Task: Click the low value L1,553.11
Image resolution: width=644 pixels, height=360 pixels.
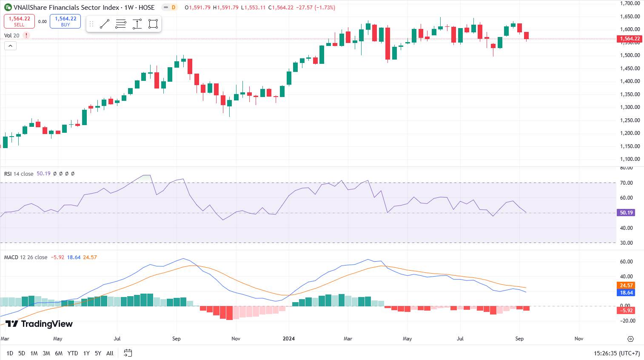Action: pyautogui.click(x=253, y=8)
